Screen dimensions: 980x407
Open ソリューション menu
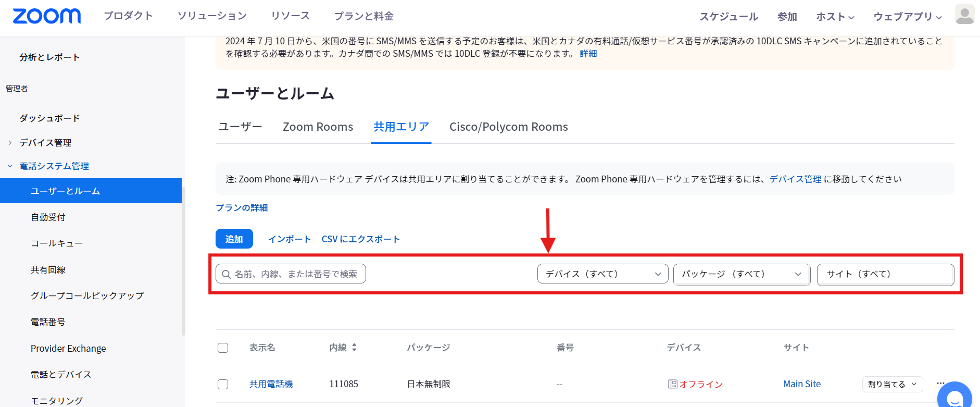[212, 16]
